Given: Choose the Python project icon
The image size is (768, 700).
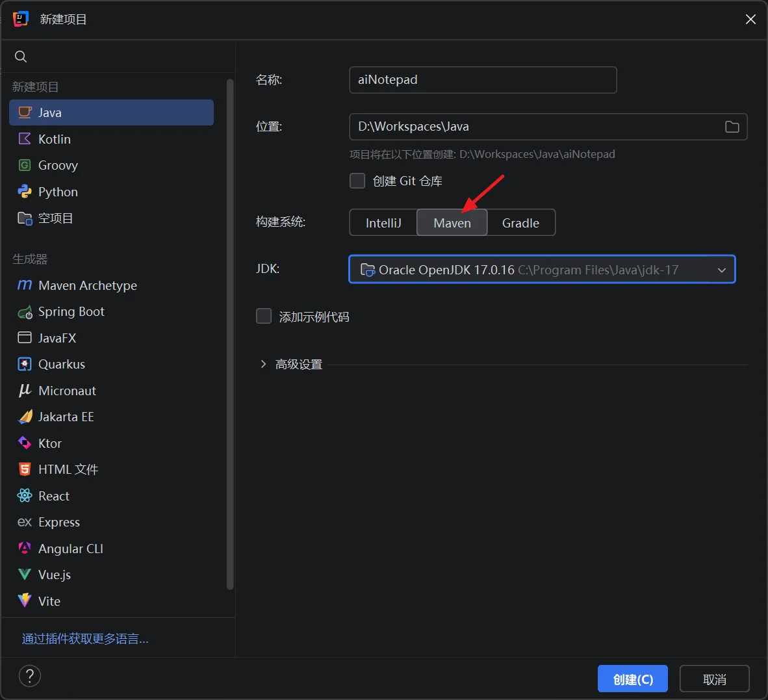Looking at the screenshot, I should click(x=25, y=192).
